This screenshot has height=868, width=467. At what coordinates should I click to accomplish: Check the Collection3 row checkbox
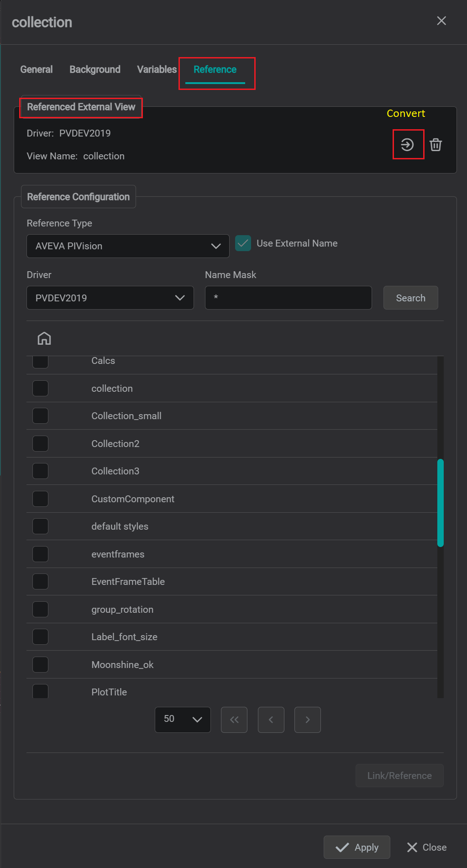[x=41, y=471]
